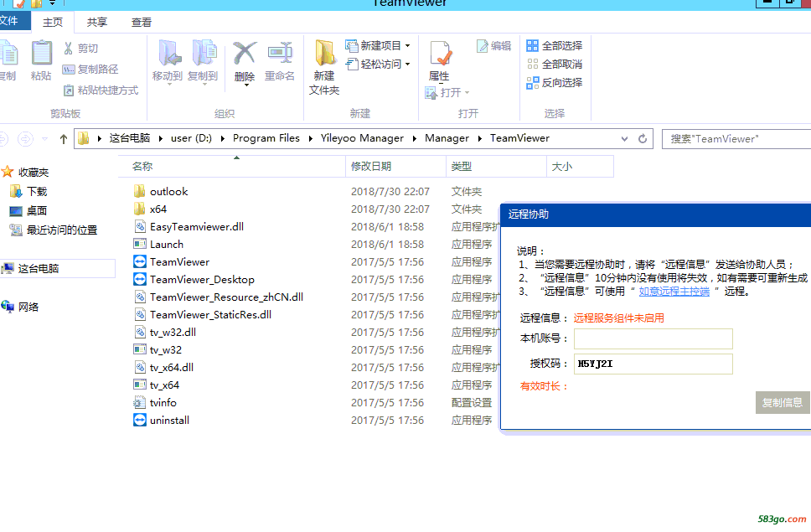Viewport: 811px width, 532px height.
Task: Click Refresh icon in address bar
Action: click(x=643, y=138)
